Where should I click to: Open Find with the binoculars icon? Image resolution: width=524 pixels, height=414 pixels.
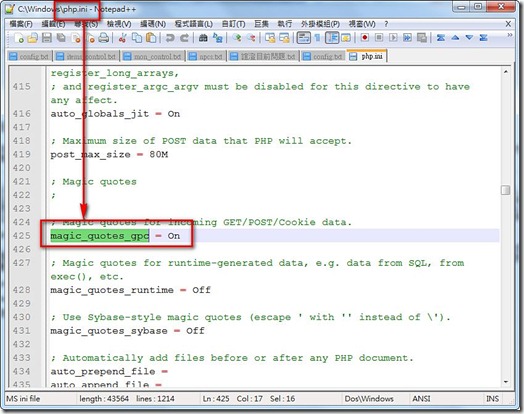203,38
